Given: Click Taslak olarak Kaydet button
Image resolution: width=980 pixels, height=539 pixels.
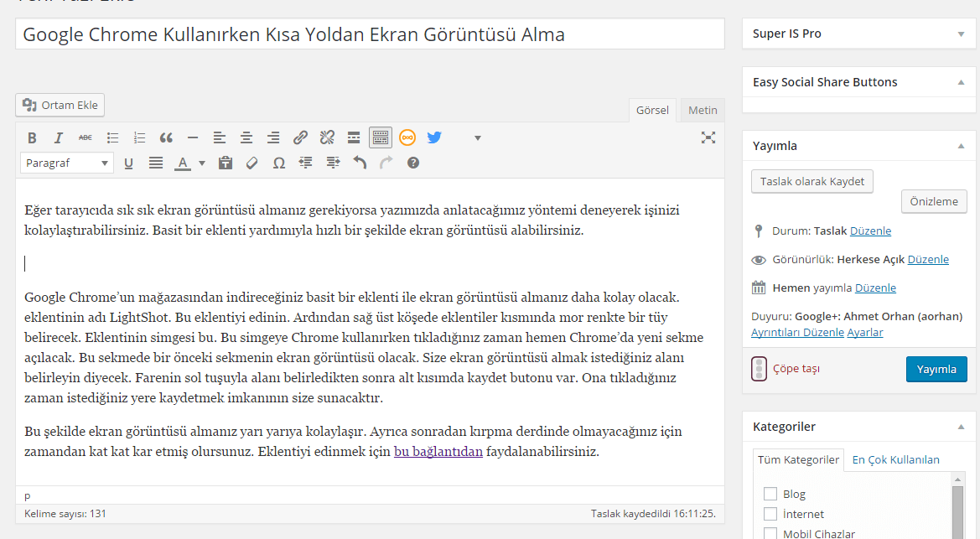Looking at the screenshot, I should [x=811, y=181].
